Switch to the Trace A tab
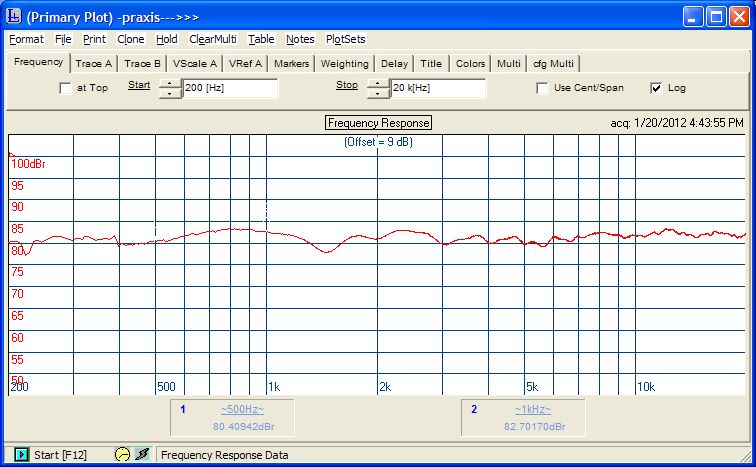This screenshot has height=467, width=756. pyautogui.click(x=94, y=64)
